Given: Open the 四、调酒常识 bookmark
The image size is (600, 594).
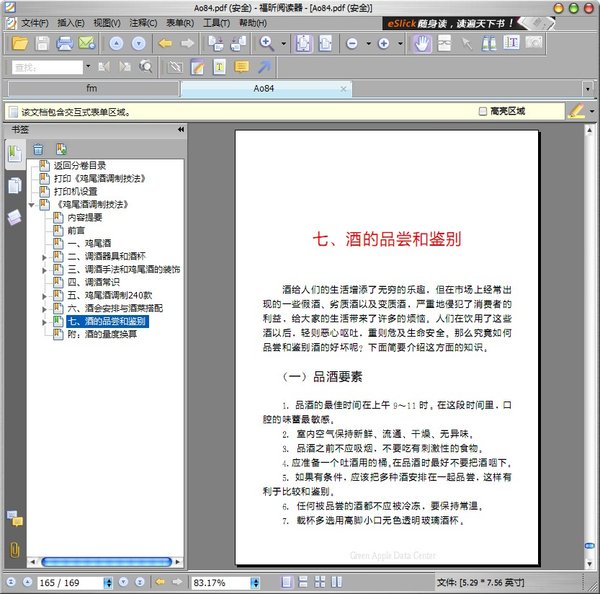Looking at the screenshot, I should 93,282.
